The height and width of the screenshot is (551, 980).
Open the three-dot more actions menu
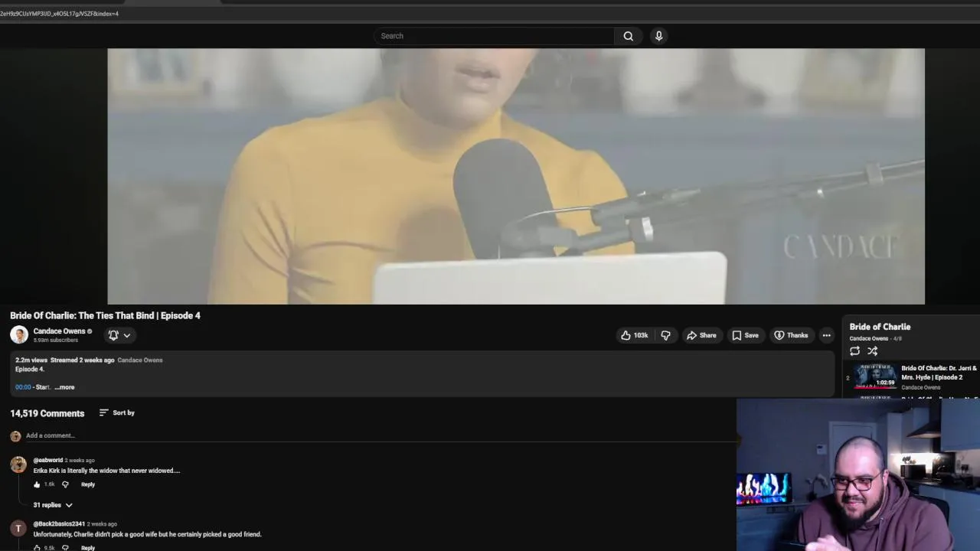(826, 335)
